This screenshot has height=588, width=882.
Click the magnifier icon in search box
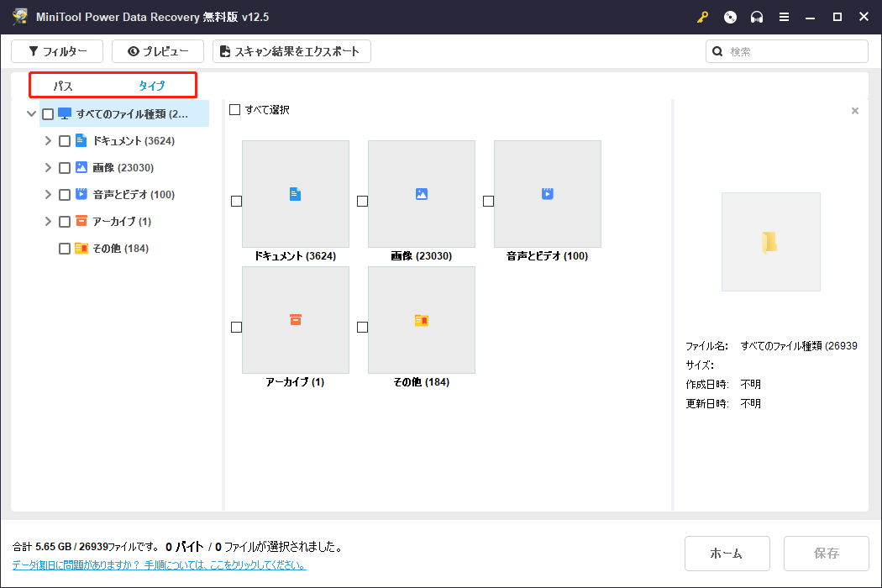coord(717,52)
